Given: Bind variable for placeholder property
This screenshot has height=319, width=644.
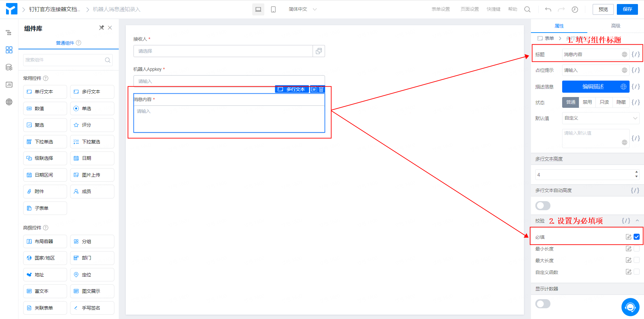Looking at the screenshot, I should pos(636,70).
